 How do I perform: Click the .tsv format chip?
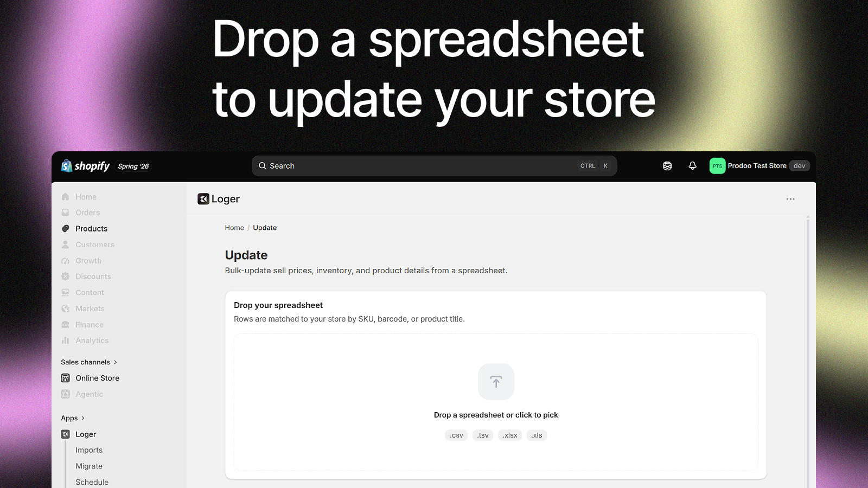(x=483, y=435)
